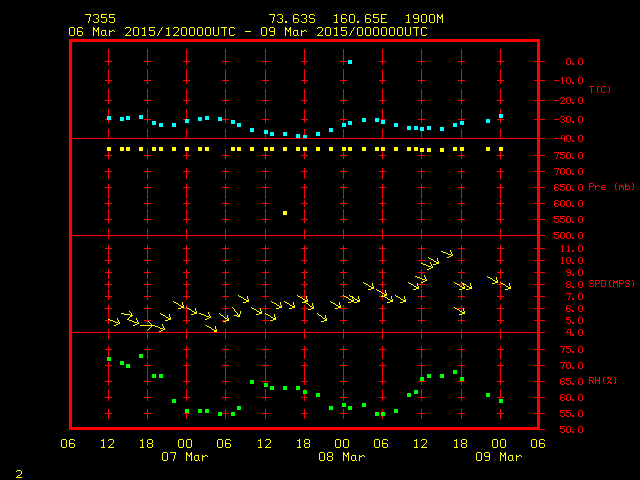Click the '5.0' wind speed tick value
Viewport: 640px width, 480px height.
point(574,321)
